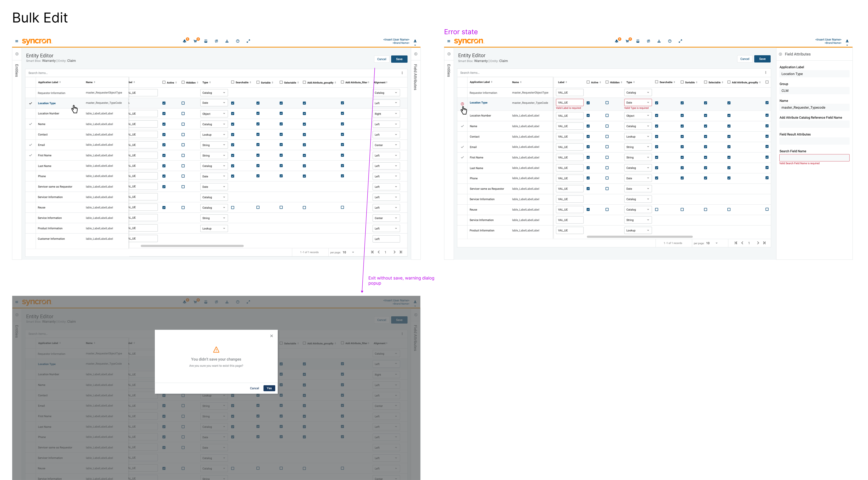Toggle Sortable header checkbox in Error state table
This screenshot has height=480, width=868.
coord(682,82)
